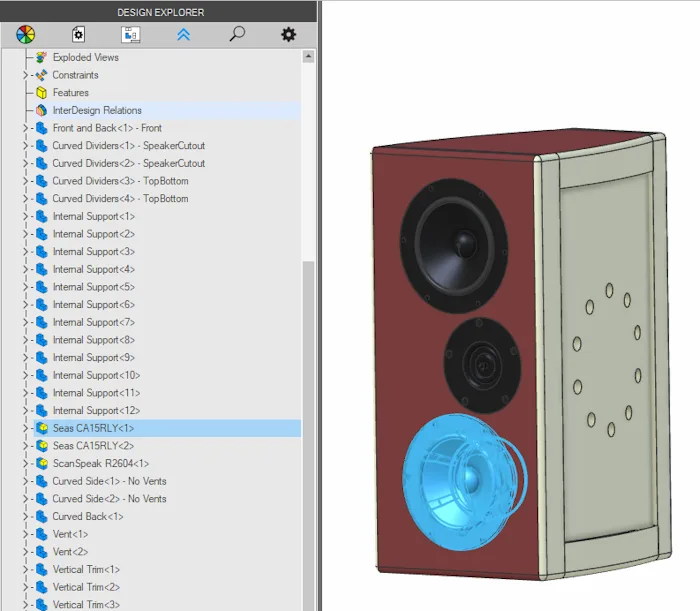This screenshot has height=611, width=700.
Task: Select Internal Support<7> label
Action: coord(93,322)
